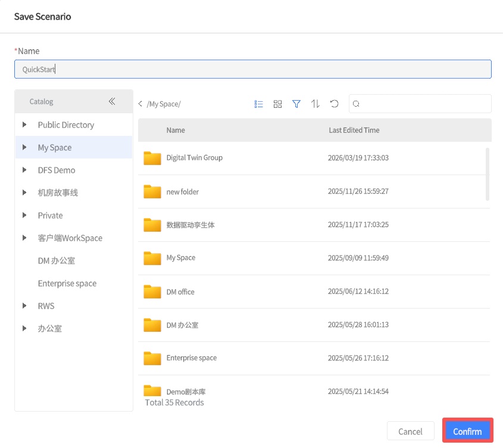Screen dimensions: 503x448
Task: Expand the Private tree node
Action: pyautogui.click(x=24, y=215)
